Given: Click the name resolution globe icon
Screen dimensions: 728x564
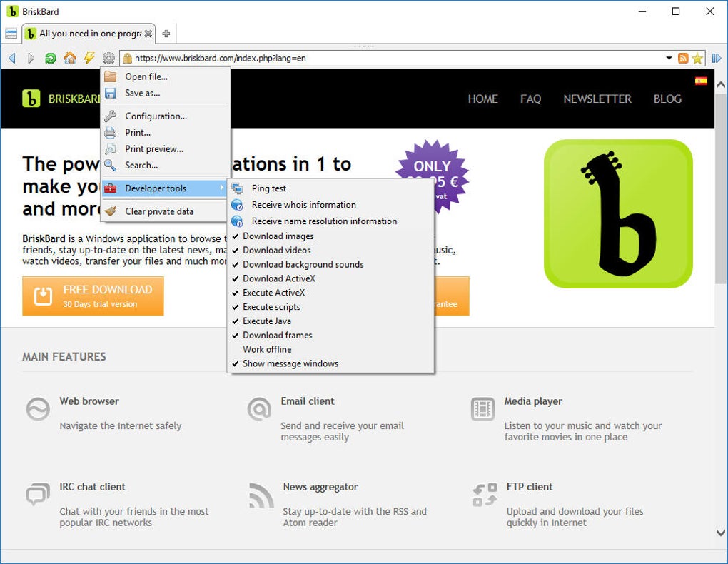Looking at the screenshot, I should coord(237,221).
